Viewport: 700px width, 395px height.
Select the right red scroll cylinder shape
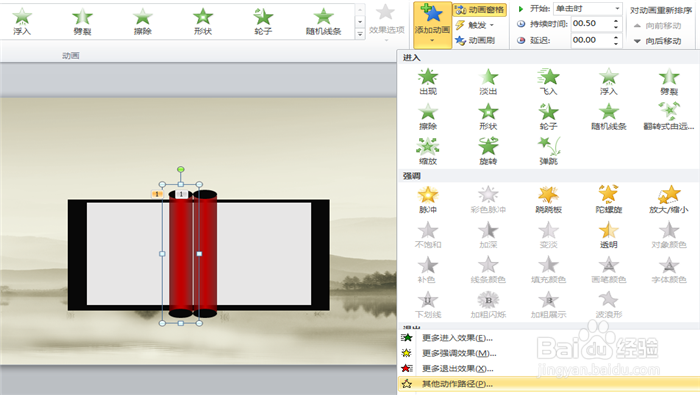pyautogui.click(x=205, y=254)
